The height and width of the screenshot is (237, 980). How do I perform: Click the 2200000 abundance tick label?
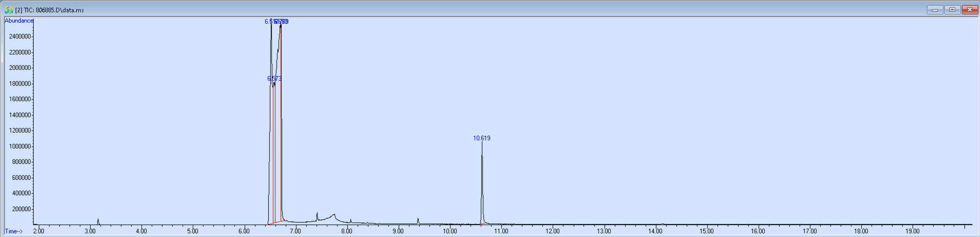20,52
